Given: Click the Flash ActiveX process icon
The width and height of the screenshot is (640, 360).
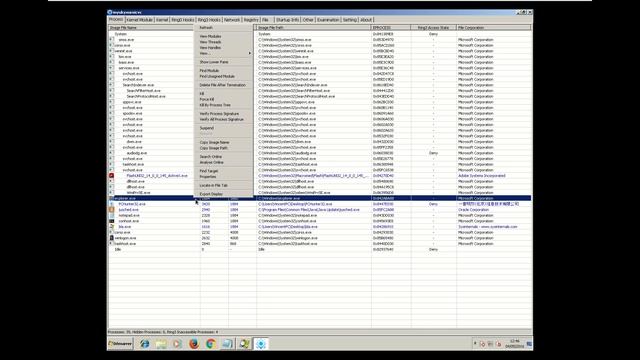Looking at the screenshot, I should coord(111,176).
